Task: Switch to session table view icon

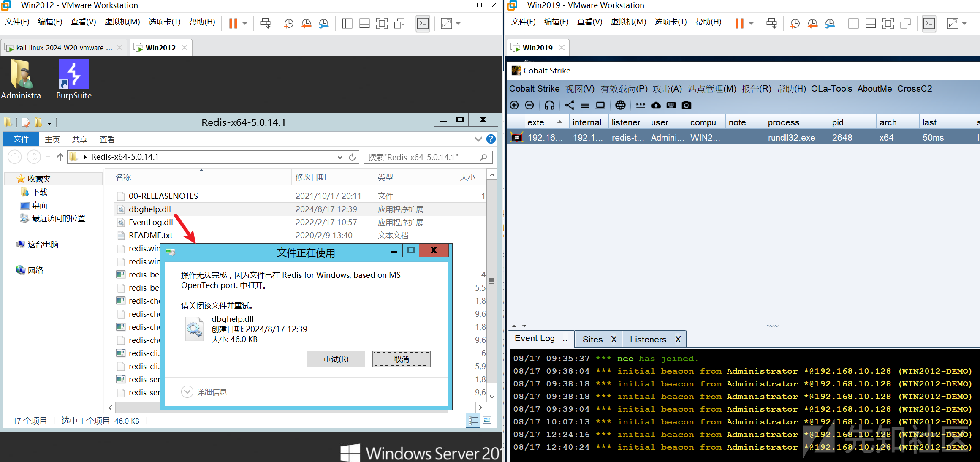Action: click(x=585, y=105)
